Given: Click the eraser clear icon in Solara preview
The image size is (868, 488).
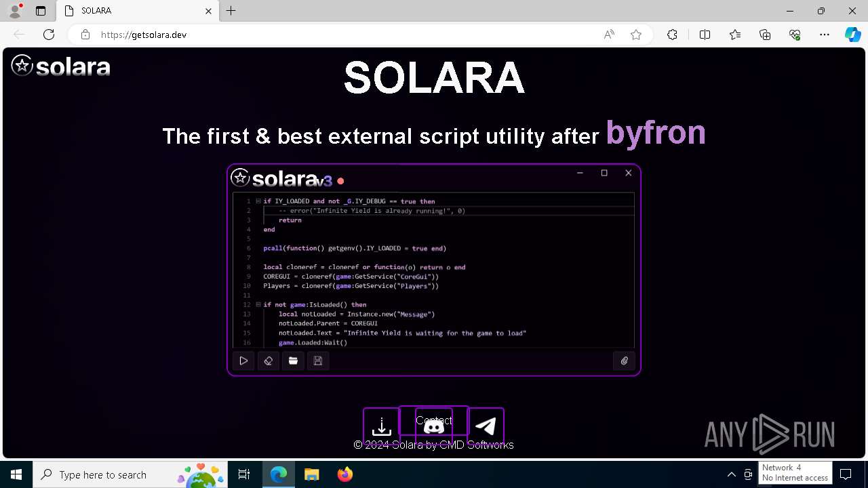Looking at the screenshot, I should pyautogui.click(x=269, y=361).
